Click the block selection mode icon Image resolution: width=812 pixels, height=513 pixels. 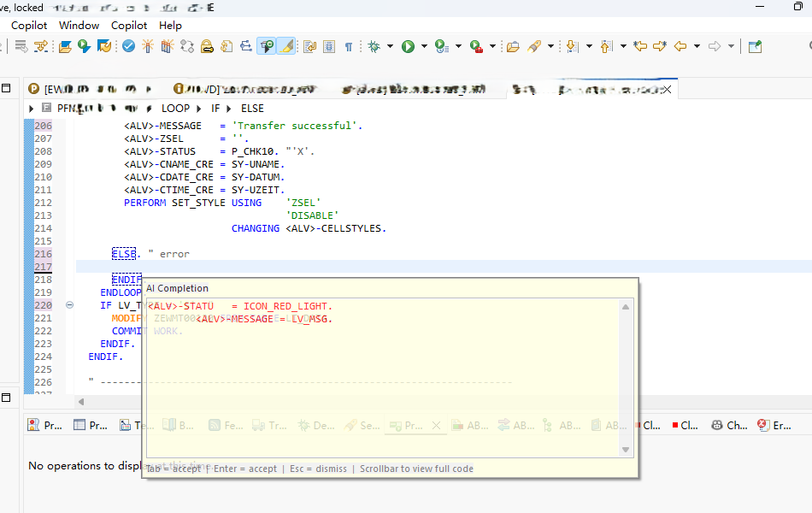click(x=329, y=47)
